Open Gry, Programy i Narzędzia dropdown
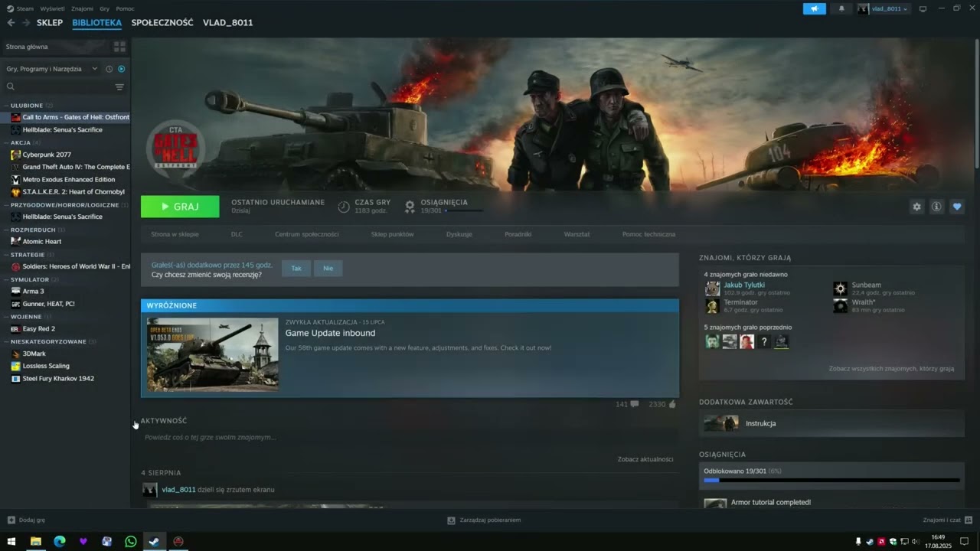Image resolution: width=980 pixels, height=551 pixels. tap(52, 69)
